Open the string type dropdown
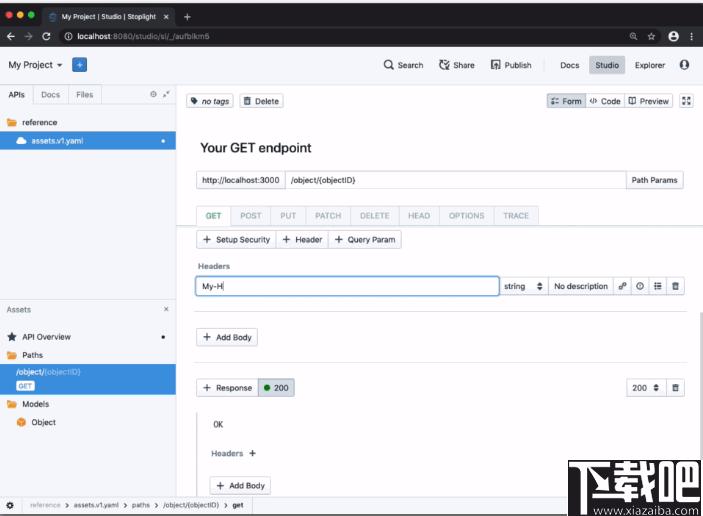Viewport: 703px width, 516px height. 523,286
